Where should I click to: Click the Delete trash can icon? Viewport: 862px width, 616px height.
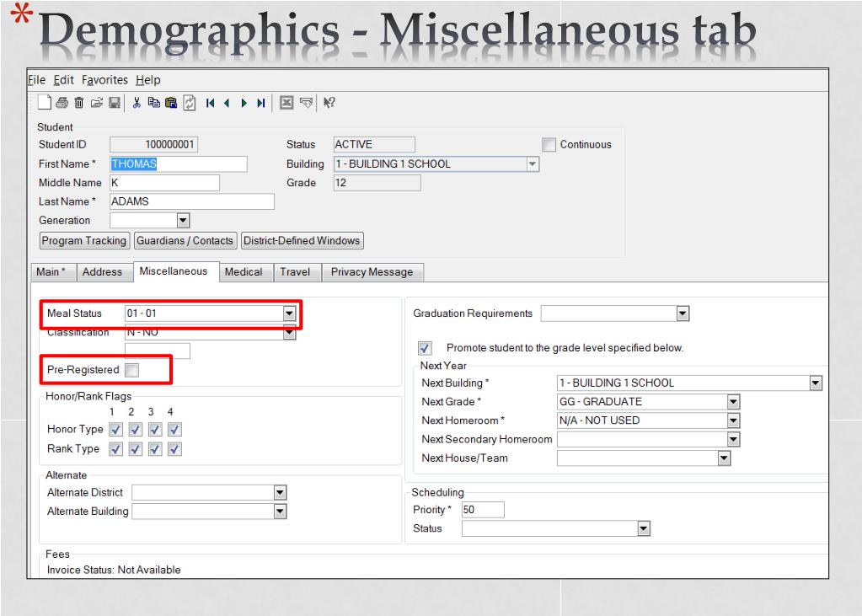coord(79,102)
